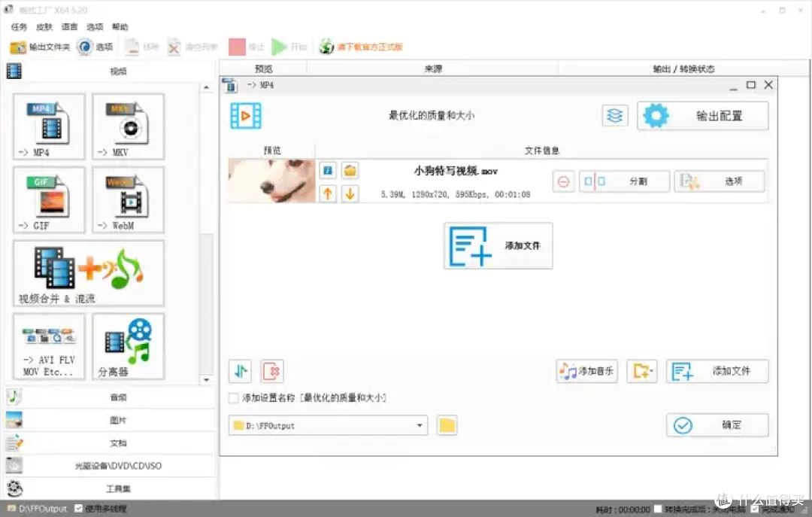Click the red clear-list document icon
The image size is (812, 517).
pyautogui.click(x=272, y=371)
